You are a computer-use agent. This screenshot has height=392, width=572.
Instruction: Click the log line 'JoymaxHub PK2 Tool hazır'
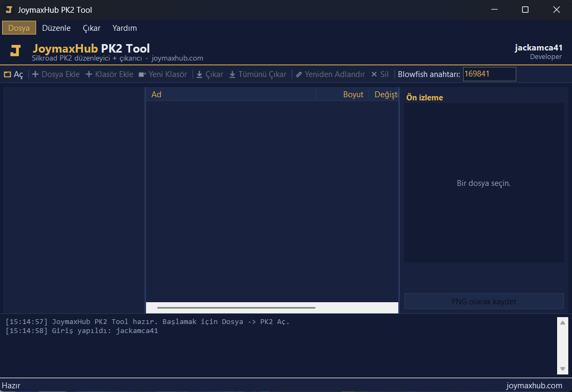(x=147, y=321)
